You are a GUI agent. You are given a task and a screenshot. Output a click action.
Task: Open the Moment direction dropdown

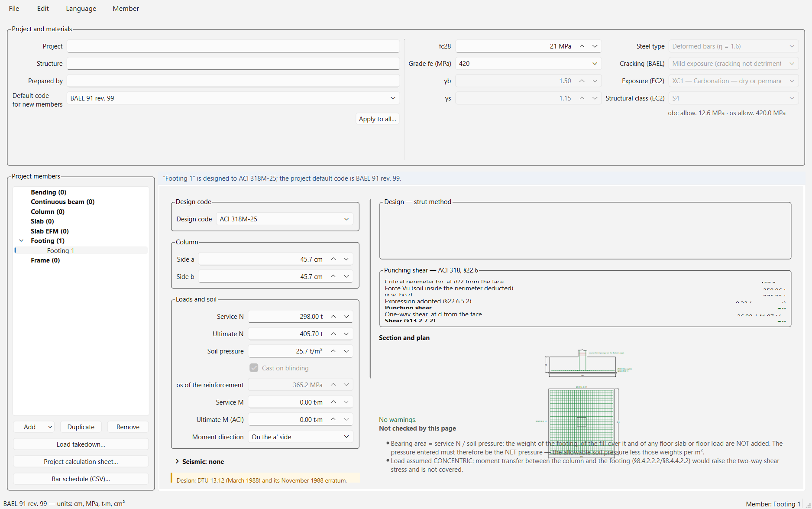point(301,437)
